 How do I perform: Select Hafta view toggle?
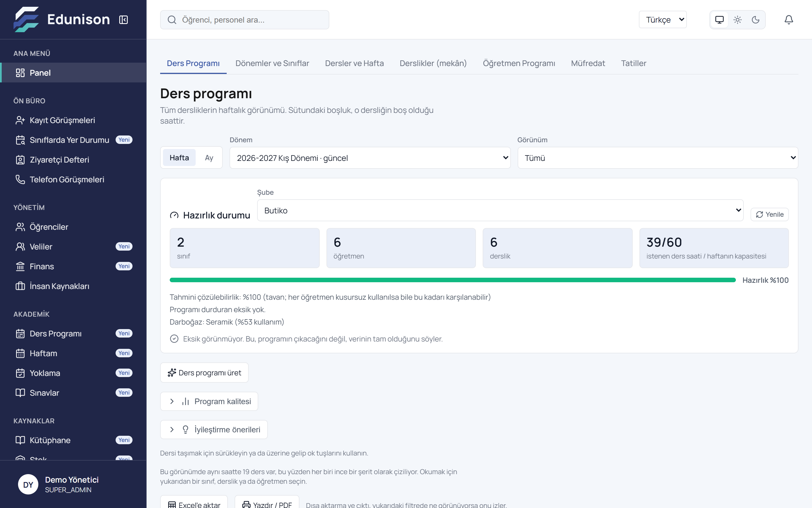179,157
